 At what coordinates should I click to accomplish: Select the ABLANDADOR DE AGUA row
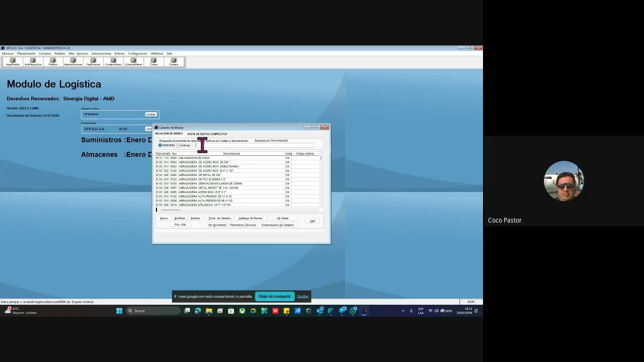click(237, 158)
